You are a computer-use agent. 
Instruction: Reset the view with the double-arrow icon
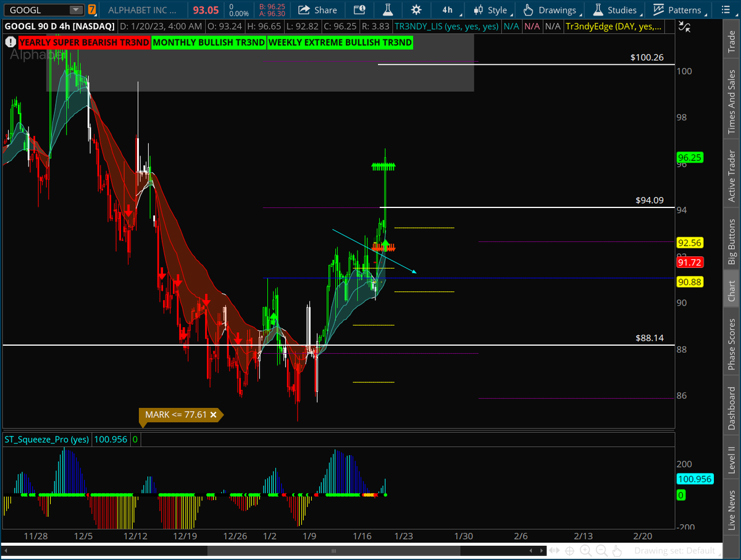(554, 550)
